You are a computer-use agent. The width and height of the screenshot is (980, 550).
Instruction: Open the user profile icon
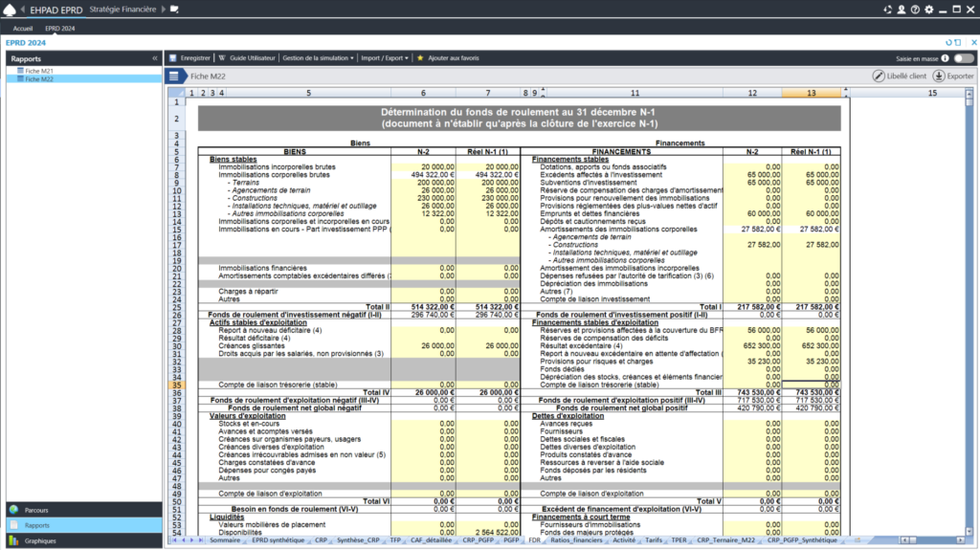(x=902, y=10)
